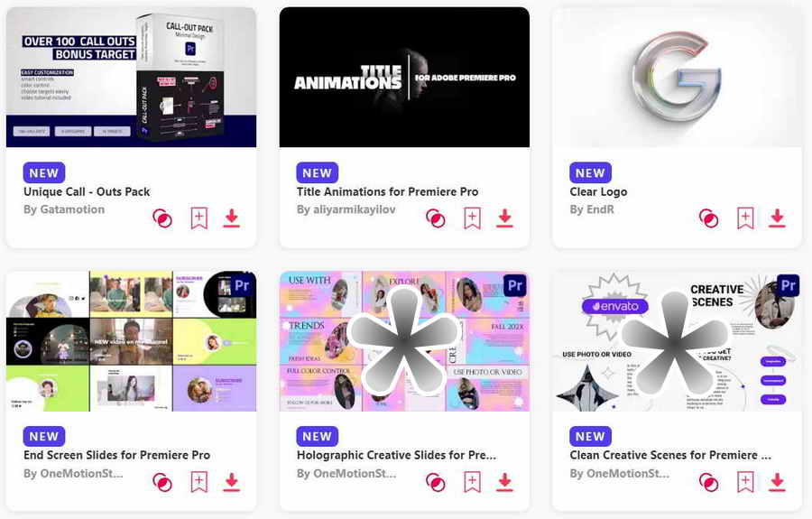This screenshot has height=519, width=812.
Task: Find similar items to Clean Creative Scenes
Action: pyautogui.click(x=708, y=482)
